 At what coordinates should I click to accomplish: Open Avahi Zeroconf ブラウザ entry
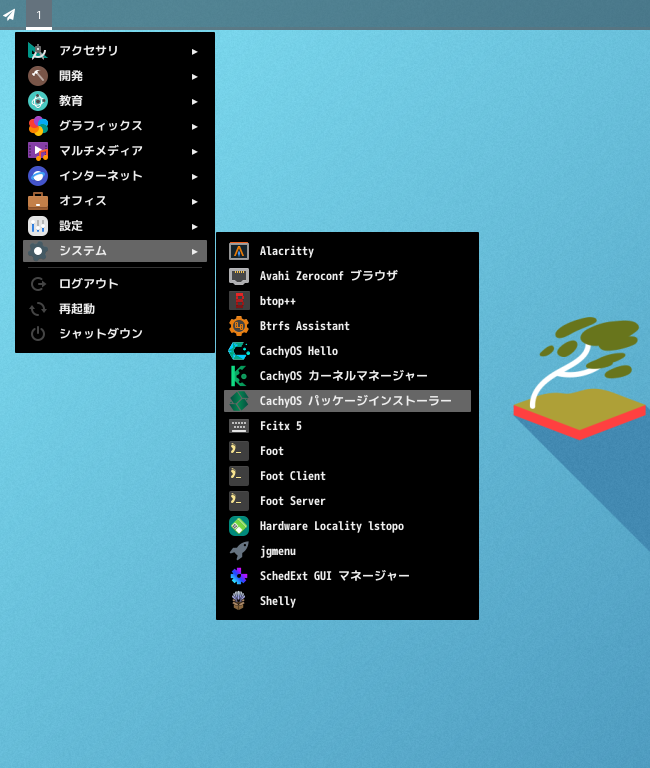(x=328, y=276)
